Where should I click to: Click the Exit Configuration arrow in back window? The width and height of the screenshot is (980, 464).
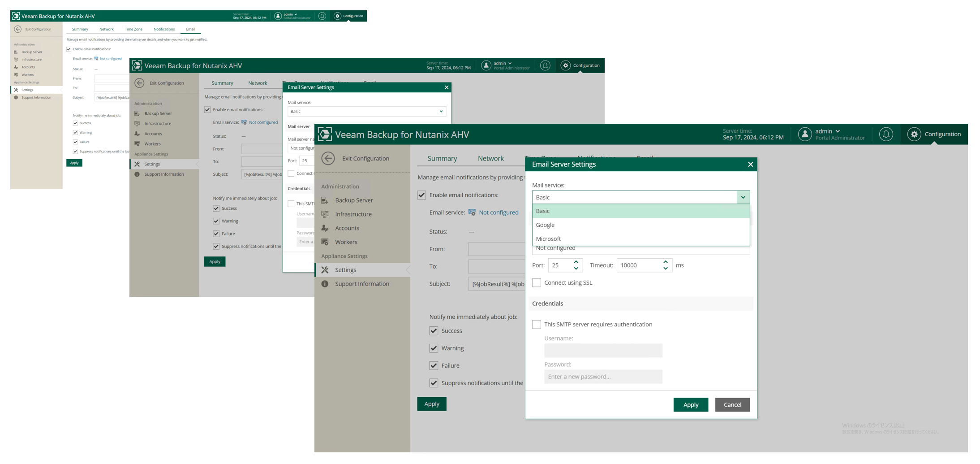tap(18, 29)
